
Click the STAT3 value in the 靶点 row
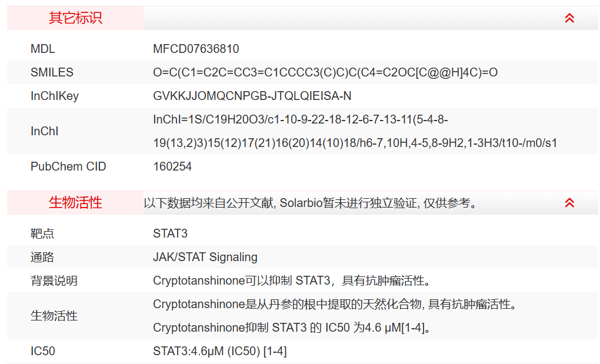[170, 233]
